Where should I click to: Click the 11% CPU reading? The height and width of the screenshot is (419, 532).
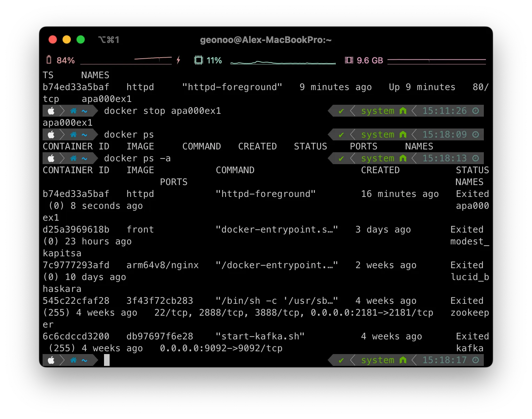pyautogui.click(x=214, y=60)
